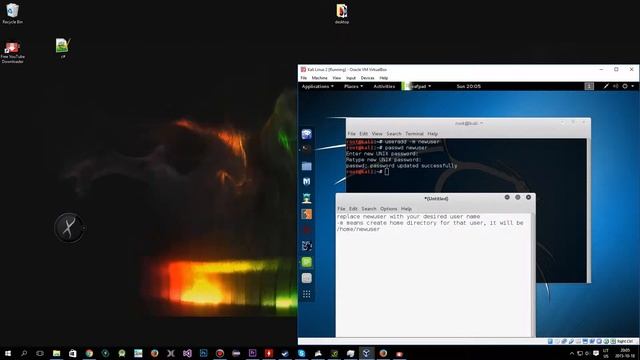This screenshot has width=640, height=360.
Task: Click the LT input language indicator
Action: click(606, 353)
